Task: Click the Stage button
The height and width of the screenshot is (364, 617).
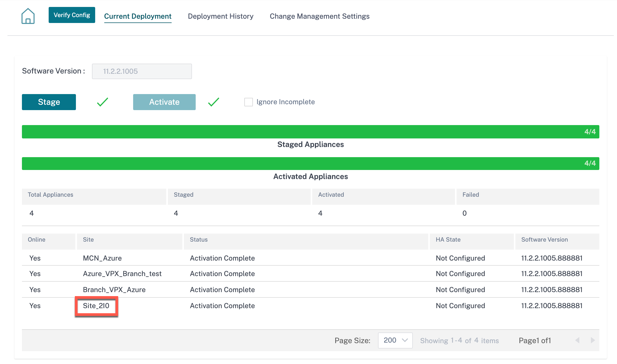Action: 49,102
